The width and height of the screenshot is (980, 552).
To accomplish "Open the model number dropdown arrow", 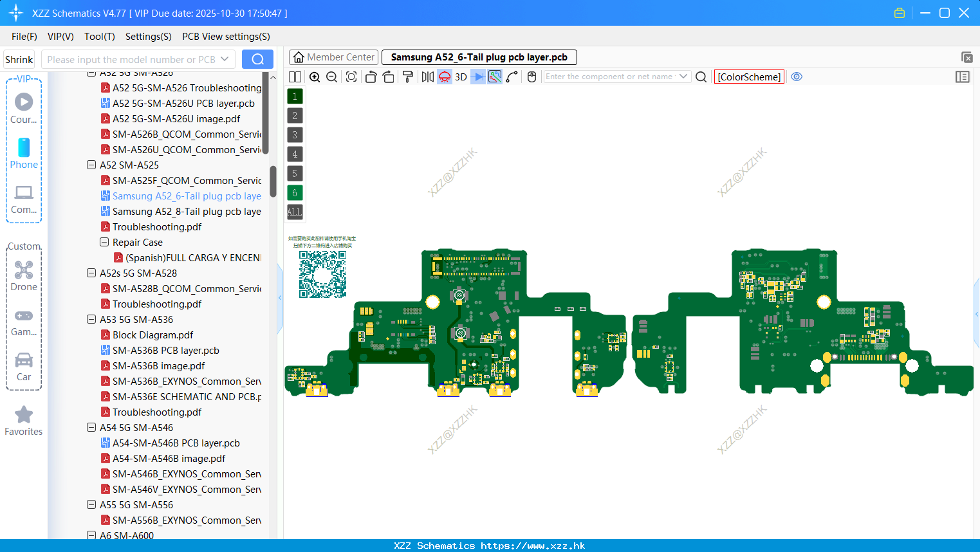I will tap(225, 59).
